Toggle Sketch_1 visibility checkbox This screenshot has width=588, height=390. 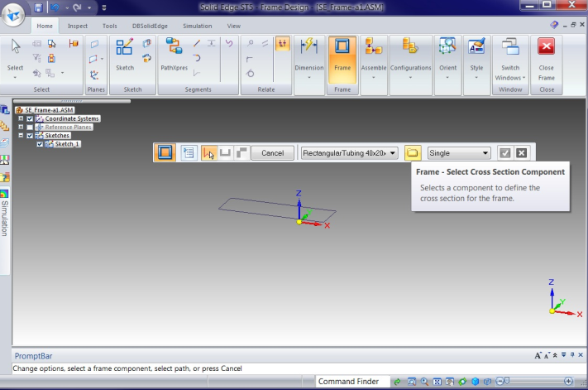tap(40, 144)
